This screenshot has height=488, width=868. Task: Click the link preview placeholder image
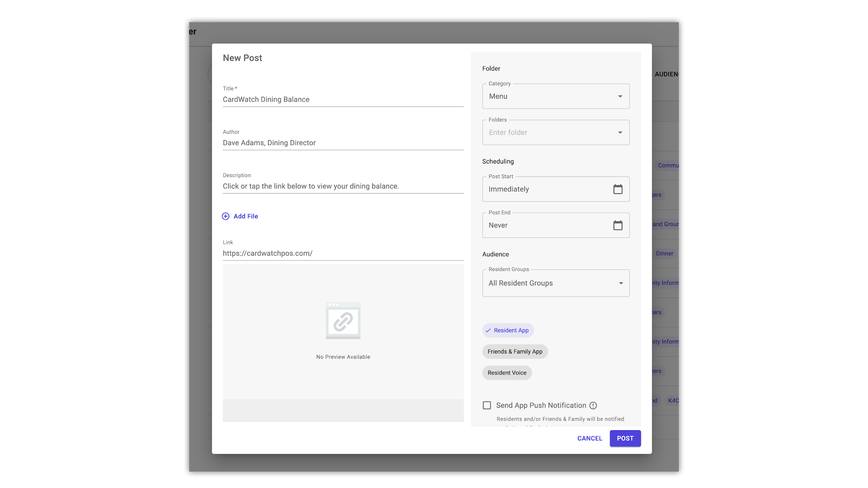click(343, 321)
